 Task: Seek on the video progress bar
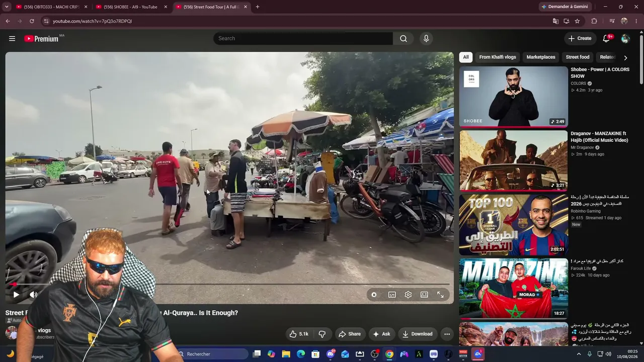click(x=230, y=284)
